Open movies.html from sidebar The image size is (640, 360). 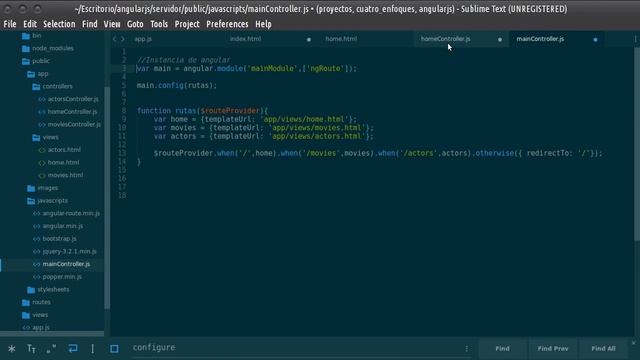pos(61,175)
